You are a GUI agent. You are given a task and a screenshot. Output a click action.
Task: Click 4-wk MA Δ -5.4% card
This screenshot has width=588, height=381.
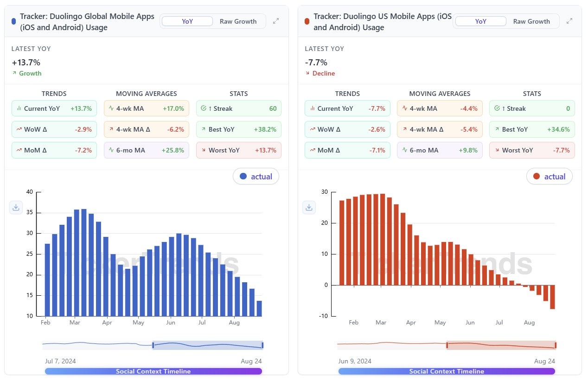click(x=440, y=129)
